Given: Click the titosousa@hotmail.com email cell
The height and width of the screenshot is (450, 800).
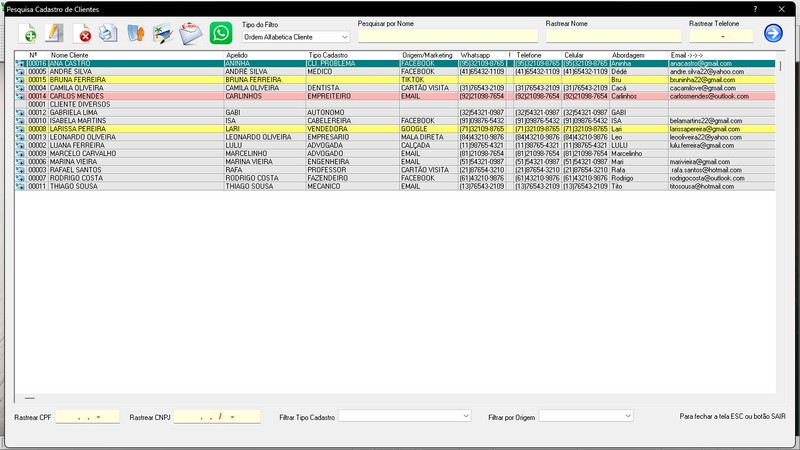Looking at the screenshot, I should [702, 186].
